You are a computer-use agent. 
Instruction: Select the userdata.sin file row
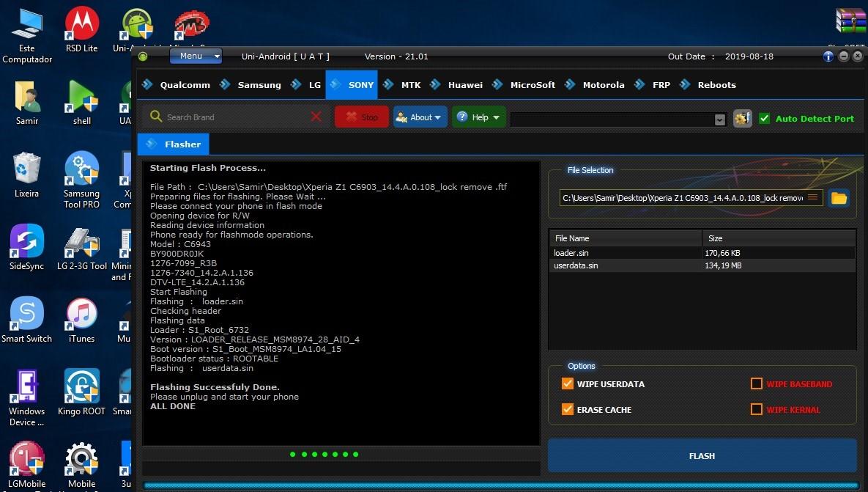702,265
